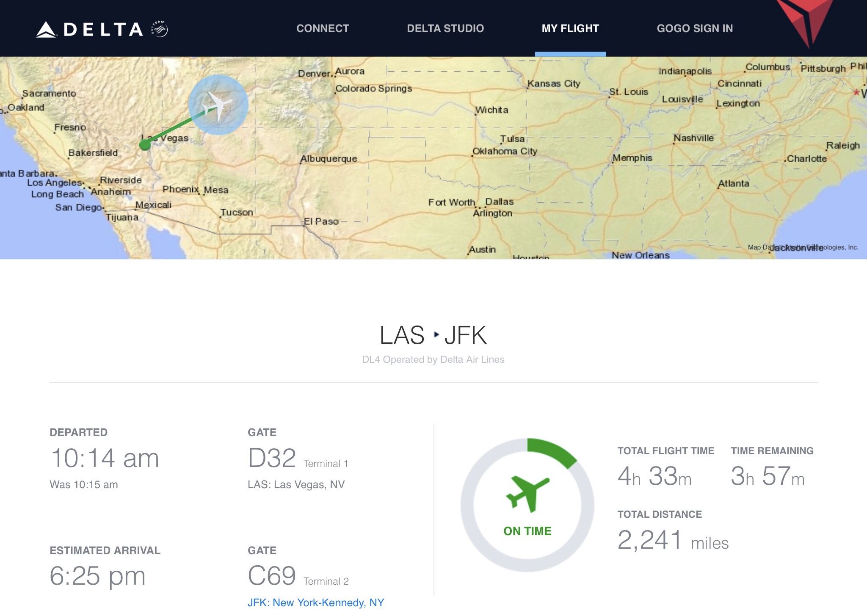Click the green airplane On Time icon
Viewport: 867px width, 616px height.
(527, 493)
